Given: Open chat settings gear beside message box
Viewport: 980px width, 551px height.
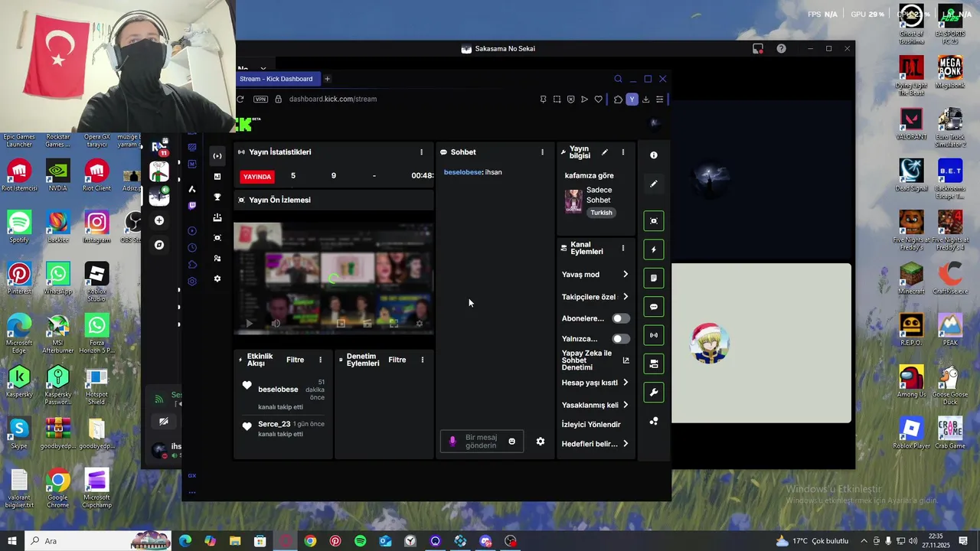Looking at the screenshot, I should point(541,442).
